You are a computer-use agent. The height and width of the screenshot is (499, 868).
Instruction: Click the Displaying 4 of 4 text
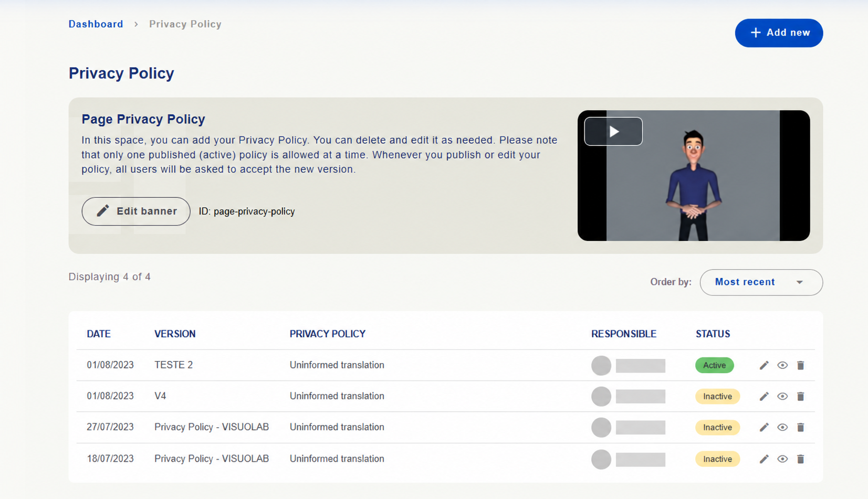[x=110, y=277]
